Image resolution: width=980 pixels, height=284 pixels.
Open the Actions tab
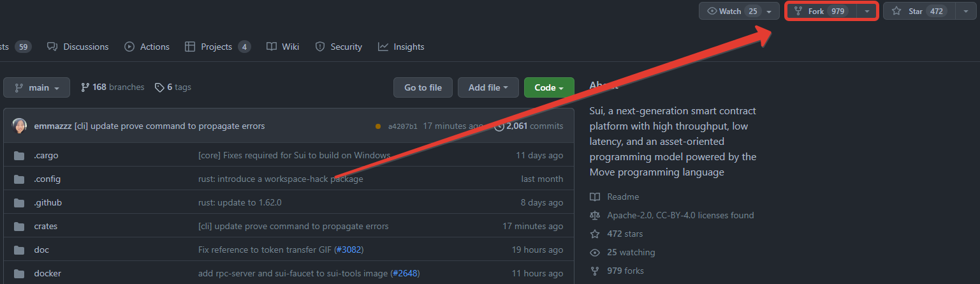(x=147, y=47)
